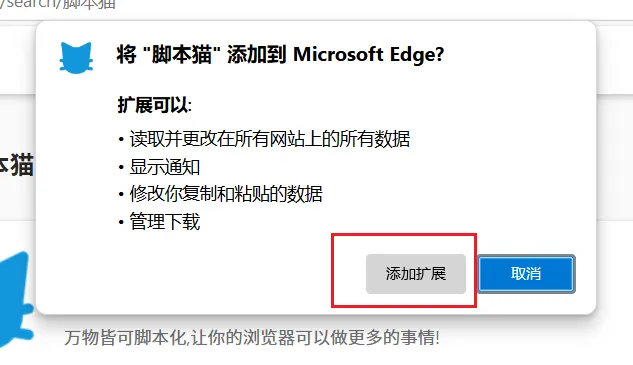Viewport: 633px width, 365px height.
Task: Click "Microsoft Edge?" text in the title
Action: (369, 55)
